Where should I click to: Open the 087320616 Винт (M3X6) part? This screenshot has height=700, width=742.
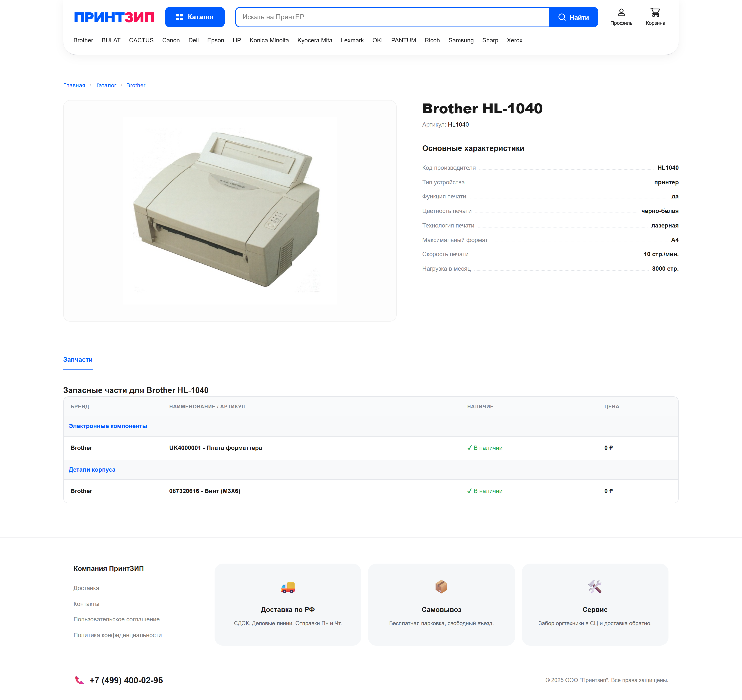[205, 491]
